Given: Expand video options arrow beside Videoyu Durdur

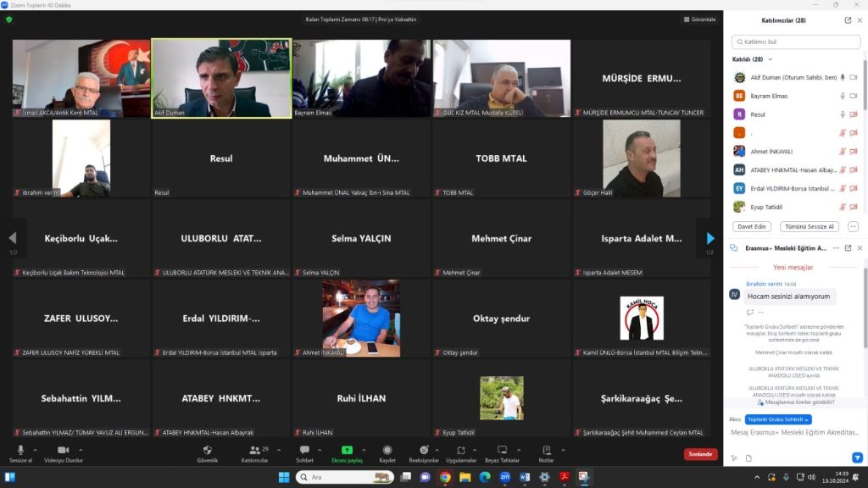Looking at the screenshot, I should coord(81,451).
